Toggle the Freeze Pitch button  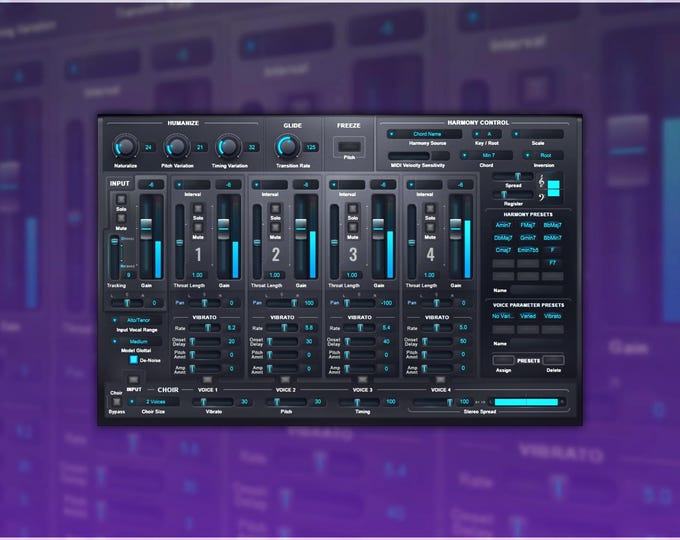(x=349, y=147)
